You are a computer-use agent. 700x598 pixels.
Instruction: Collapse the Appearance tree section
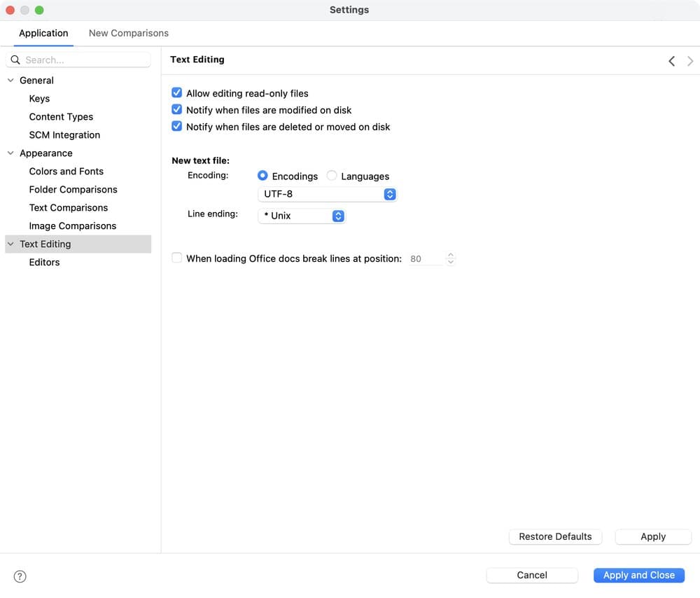(x=10, y=153)
